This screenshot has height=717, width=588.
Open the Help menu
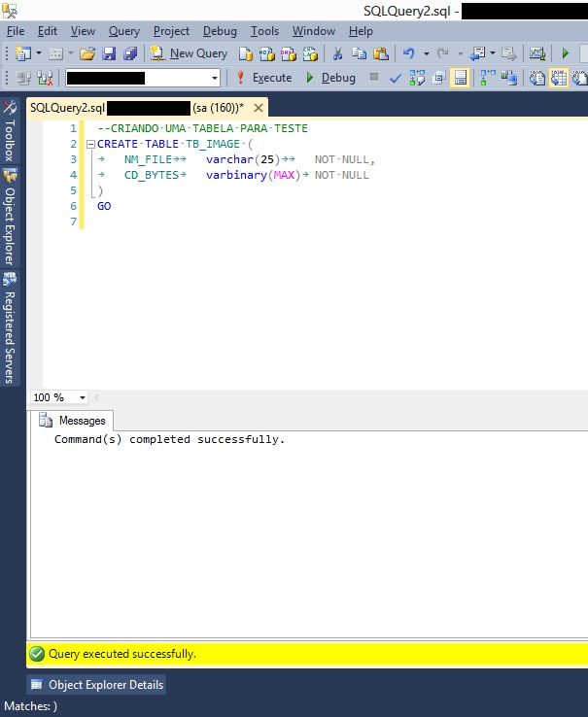coord(361,31)
